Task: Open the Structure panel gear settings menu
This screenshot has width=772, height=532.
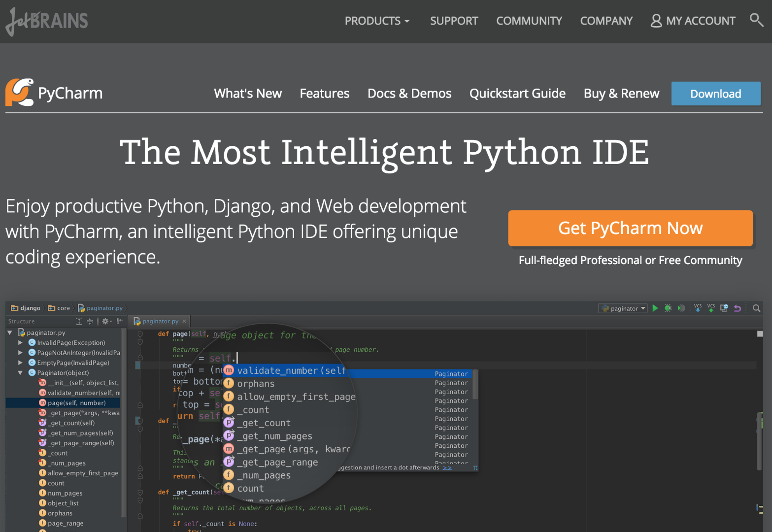Action: click(x=106, y=321)
